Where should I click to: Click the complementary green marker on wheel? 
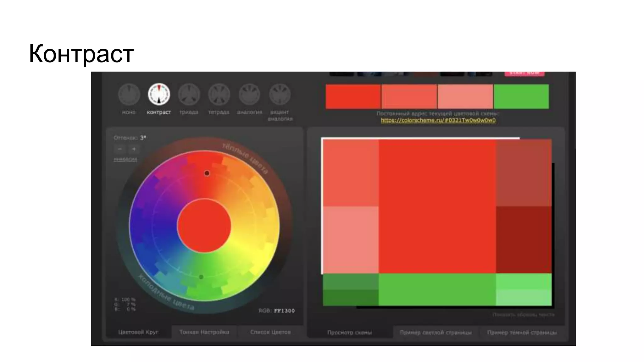click(x=201, y=277)
